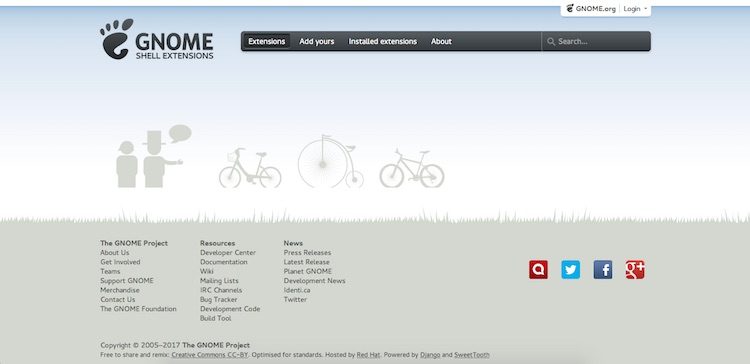Open the Mailing Lists link
Viewport: 750px width, 364px height.
coord(219,281)
